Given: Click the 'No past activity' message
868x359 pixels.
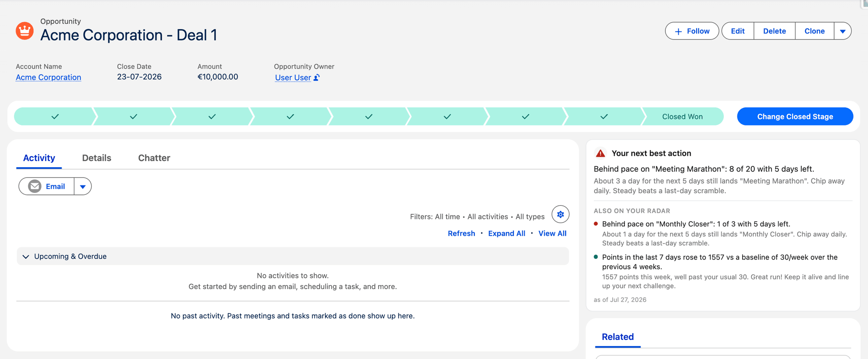Looking at the screenshot, I should (x=293, y=316).
